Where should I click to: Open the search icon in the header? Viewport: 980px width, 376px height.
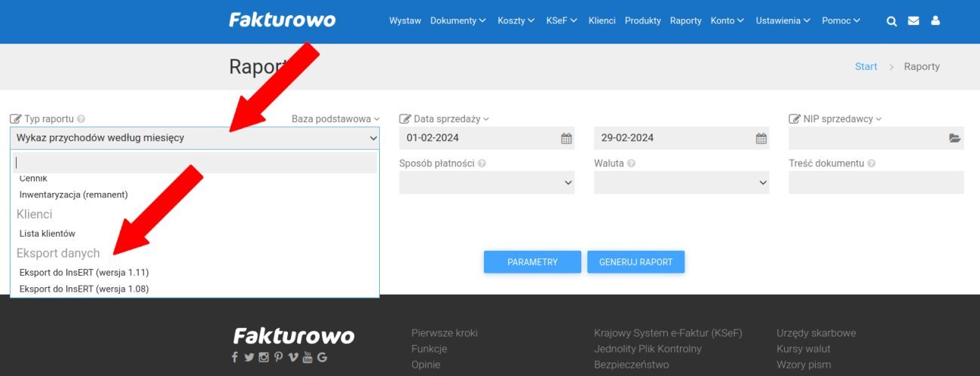point(891,21)
